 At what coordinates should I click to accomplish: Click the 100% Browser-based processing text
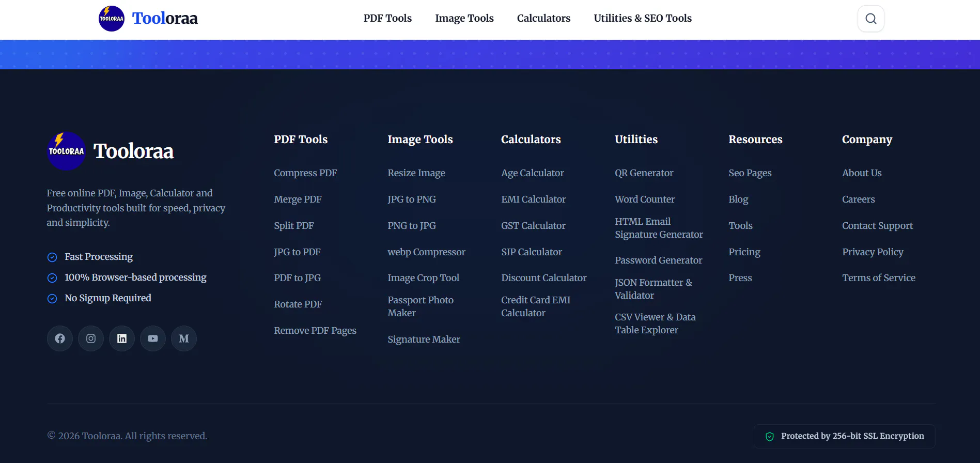[135, 277]
